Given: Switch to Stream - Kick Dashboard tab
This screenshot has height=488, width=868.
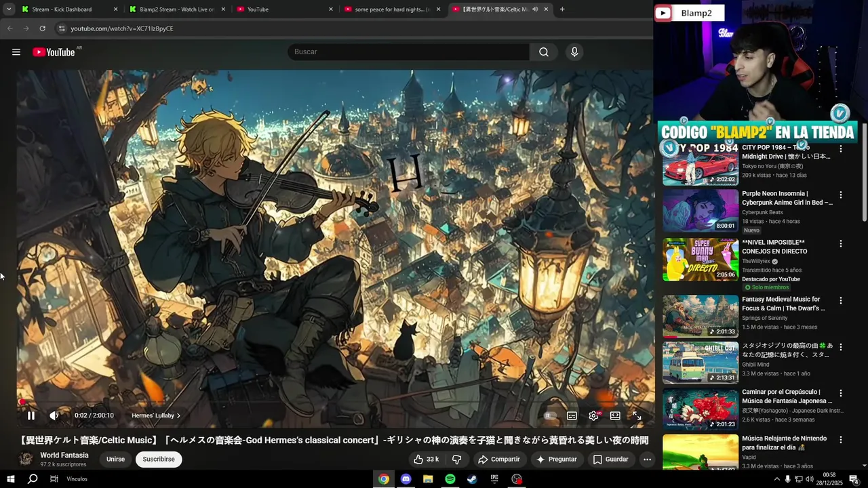Looking at the screenshot, I should click(x=69, y=9).
